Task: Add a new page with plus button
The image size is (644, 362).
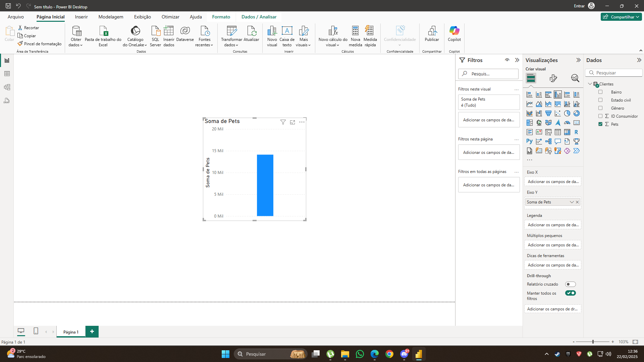Action: coord(92,331)
